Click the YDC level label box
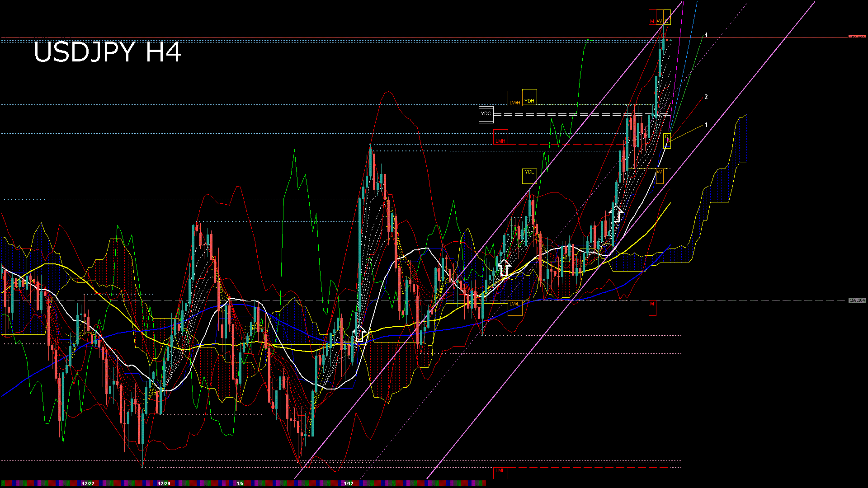 coord(486,114)
